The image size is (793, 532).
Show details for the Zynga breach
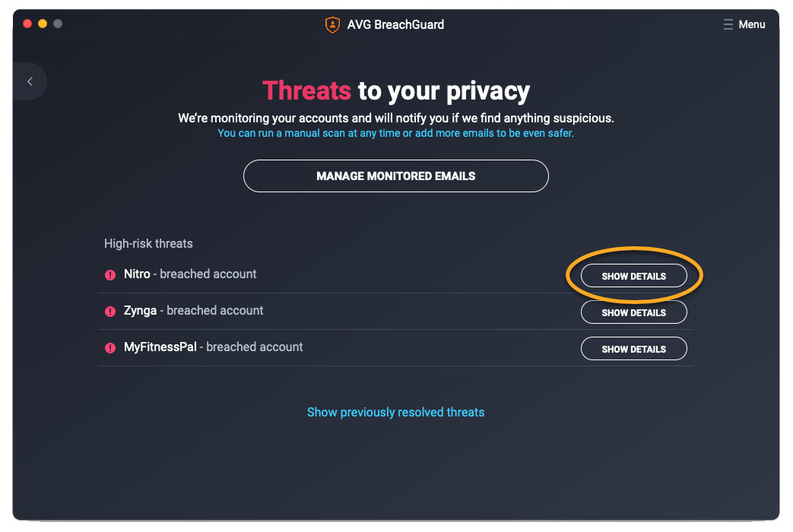point(633,312)
